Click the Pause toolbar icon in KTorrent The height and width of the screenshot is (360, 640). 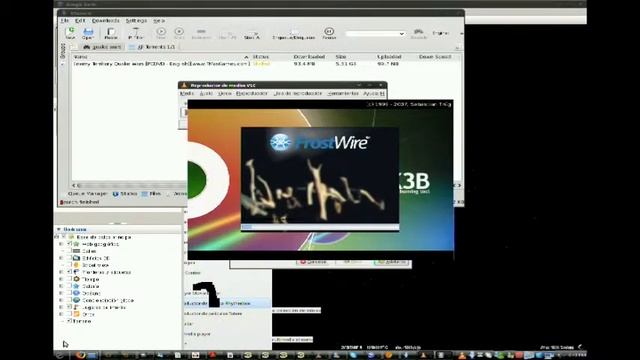[x=329, y=33]
